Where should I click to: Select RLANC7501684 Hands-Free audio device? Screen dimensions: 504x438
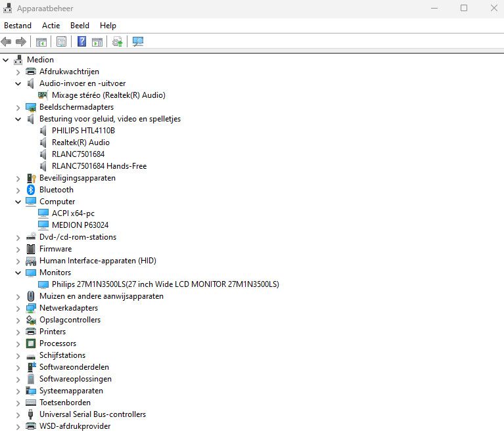(99, 166)
